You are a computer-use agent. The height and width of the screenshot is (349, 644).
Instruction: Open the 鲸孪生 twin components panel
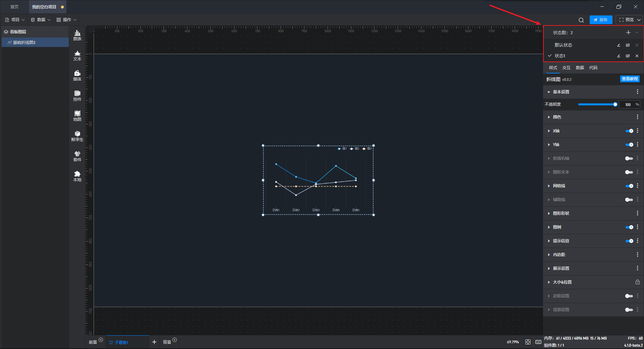click(x=77, y=136)
